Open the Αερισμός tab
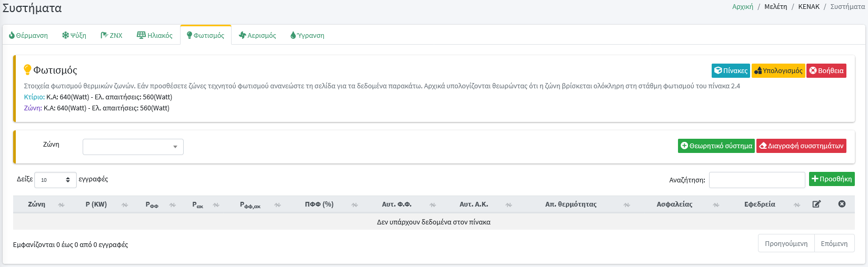 pos(257,35)
